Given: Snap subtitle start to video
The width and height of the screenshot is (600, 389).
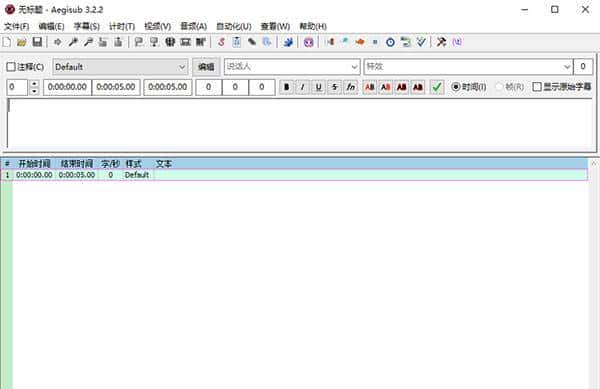Looking at the screenshot, I should point(139,42).
